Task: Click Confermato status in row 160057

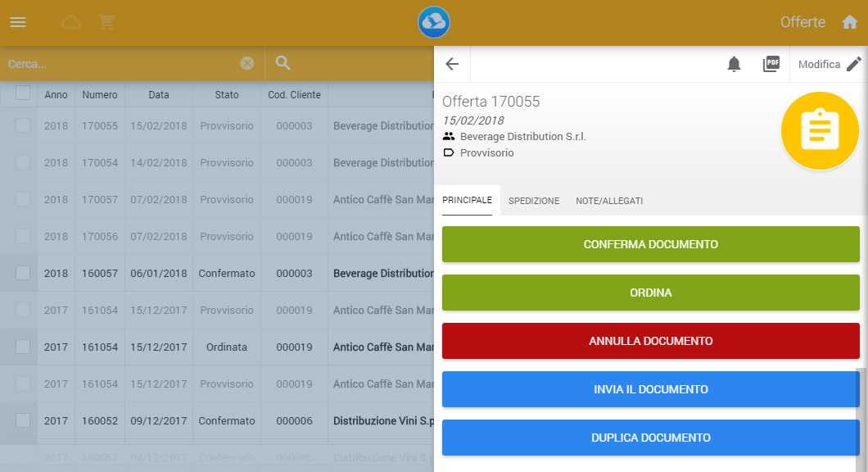Action: (227, 273)
